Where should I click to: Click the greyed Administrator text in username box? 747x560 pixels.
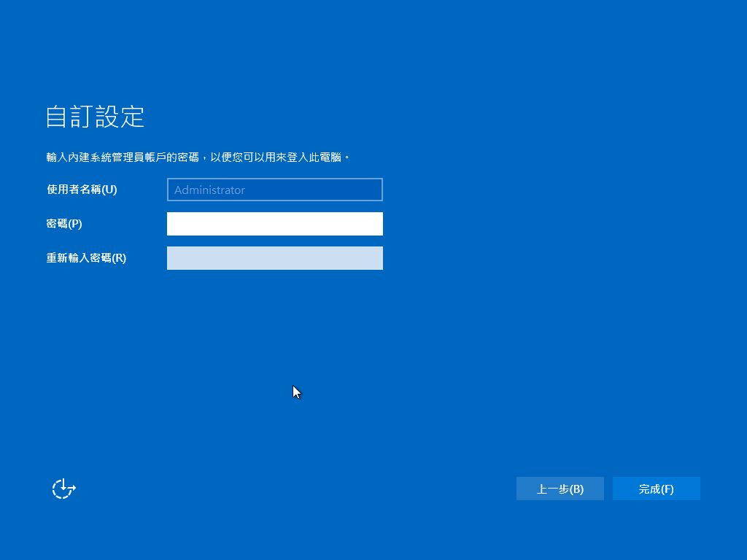210,190
